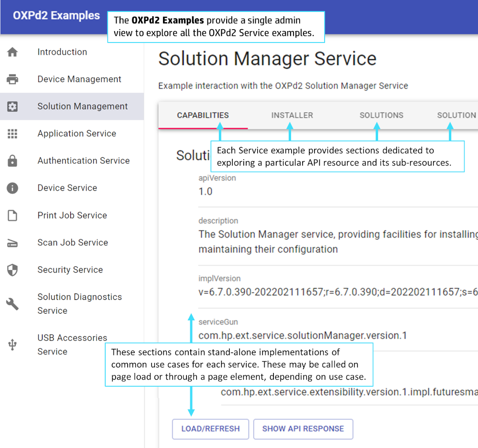The height and width of the screenshot is (448, 478).
Task: Click the serviceGun field label
Action: (218, 322)
